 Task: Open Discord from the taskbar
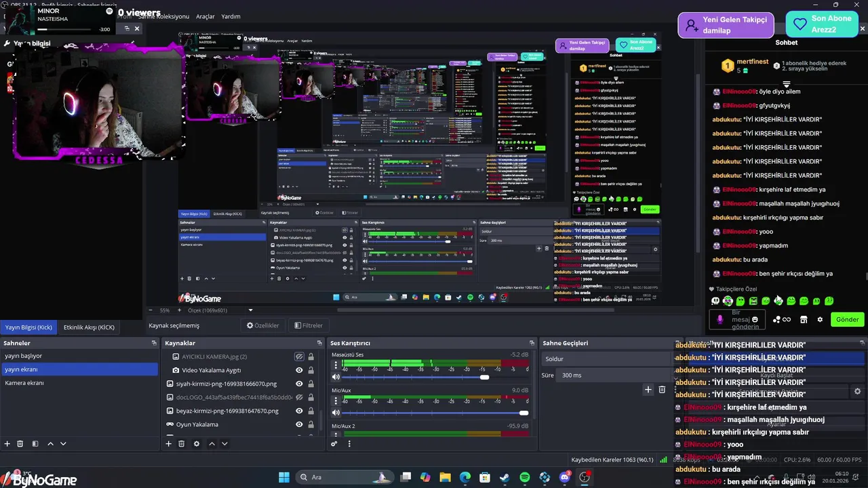point(565,477)
